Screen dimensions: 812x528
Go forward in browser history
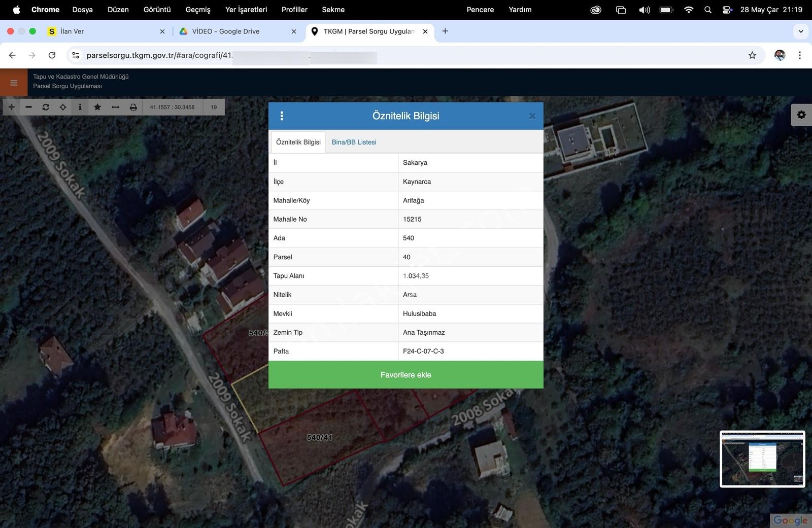(x=32, y=55)
